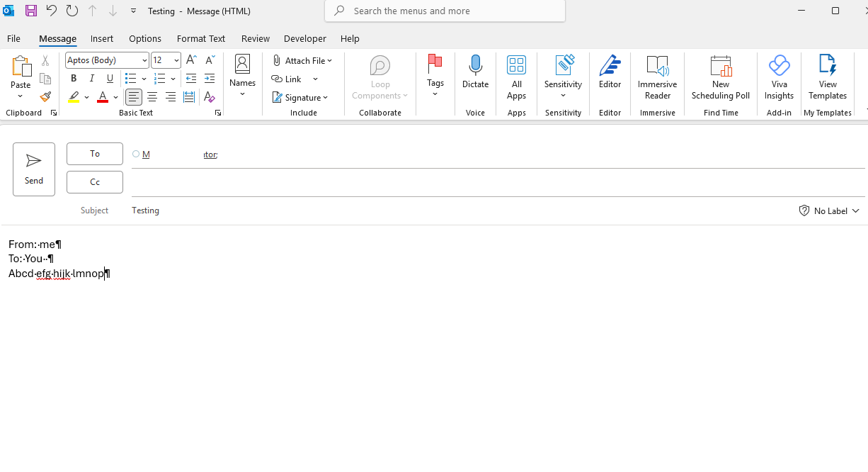
Task: Click distribute paragraph spacing icon
Action: pos(189,97)
